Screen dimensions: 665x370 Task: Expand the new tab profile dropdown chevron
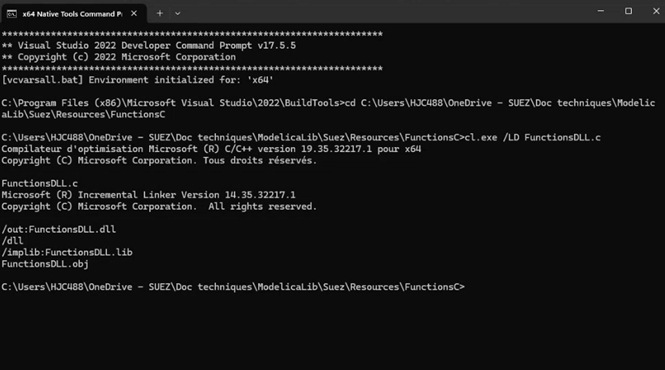pos(178,14)
